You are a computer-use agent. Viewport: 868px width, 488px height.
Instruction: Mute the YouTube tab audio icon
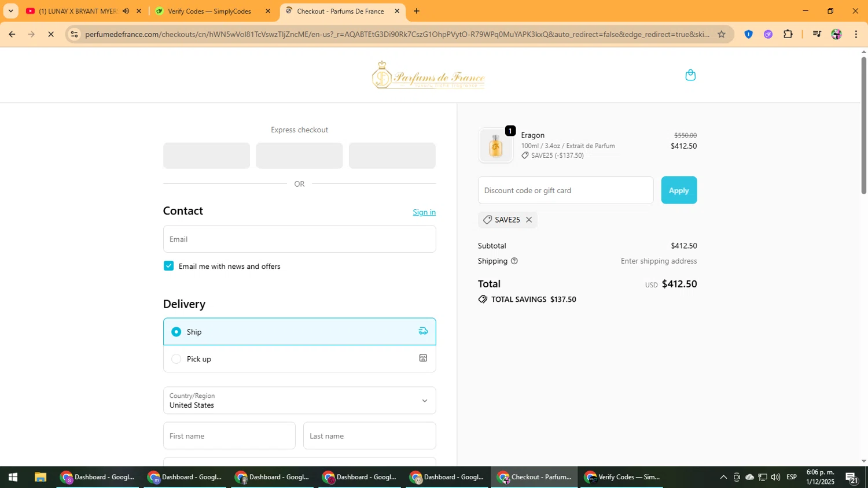tap(126, 11)
